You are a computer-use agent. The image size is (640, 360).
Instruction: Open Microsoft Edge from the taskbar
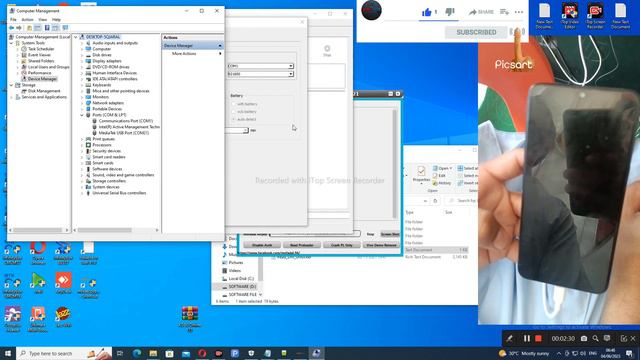tap(137, 353)
